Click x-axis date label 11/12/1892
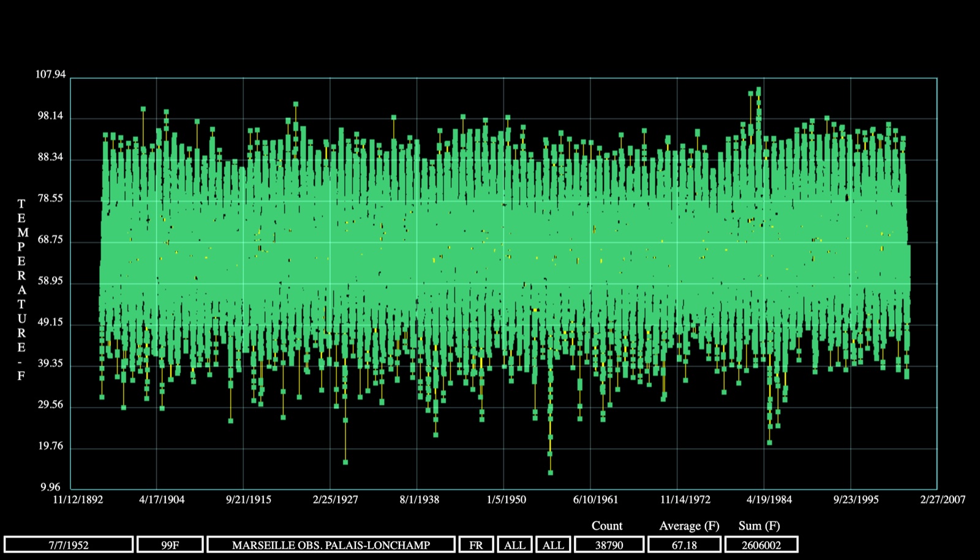 pyautogui.click(x=78, y=499)
